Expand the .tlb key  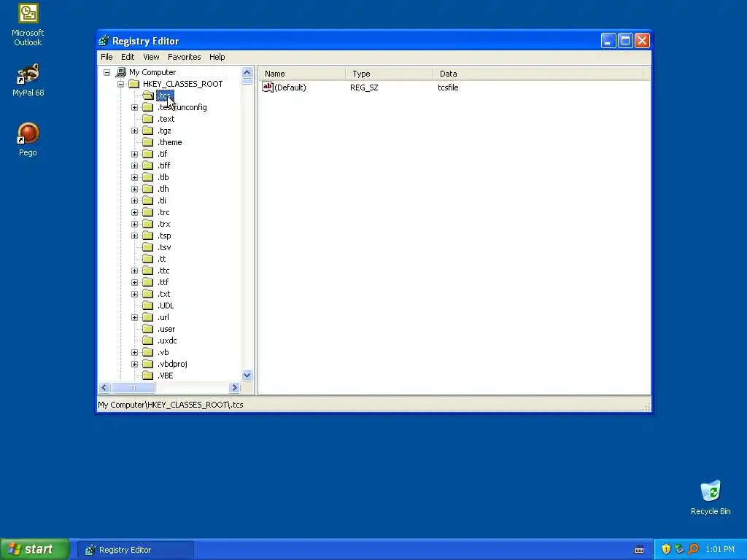point(134,177)
